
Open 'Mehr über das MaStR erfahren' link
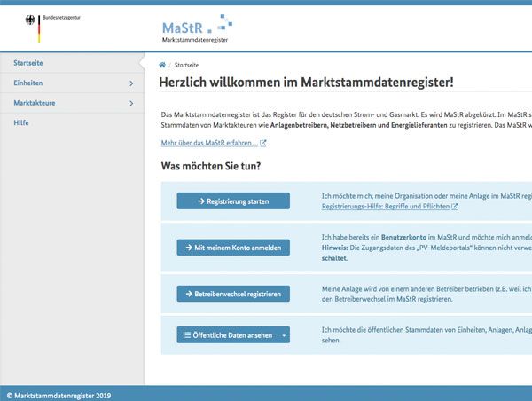pyautogui.click(x=209, y=143)
